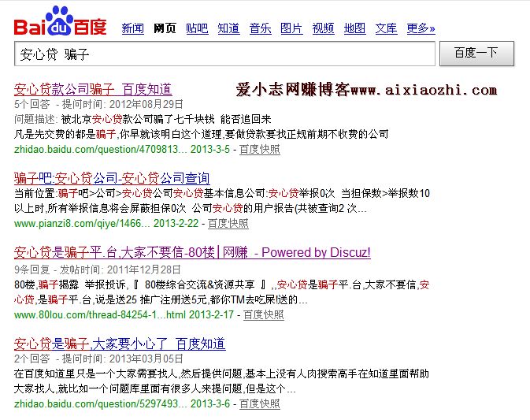
Task: Open the 新闻 news tab
Action: pyautogui.click(x=132, y=28)
